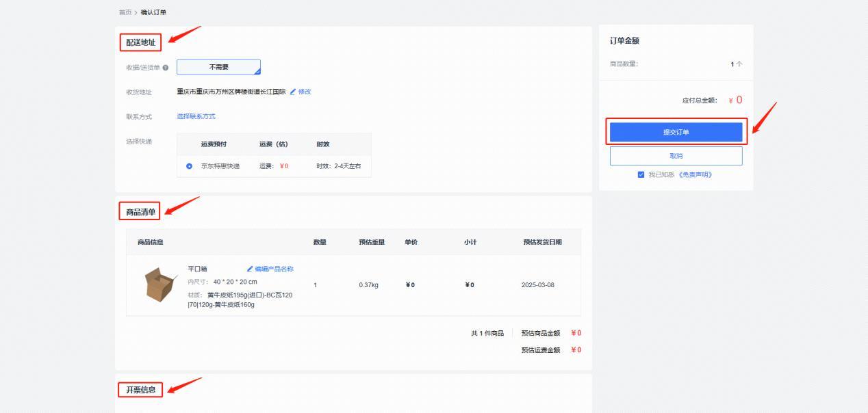
Task: Click the help icon beside 收据/送货单
Action: tap(166, 68)
